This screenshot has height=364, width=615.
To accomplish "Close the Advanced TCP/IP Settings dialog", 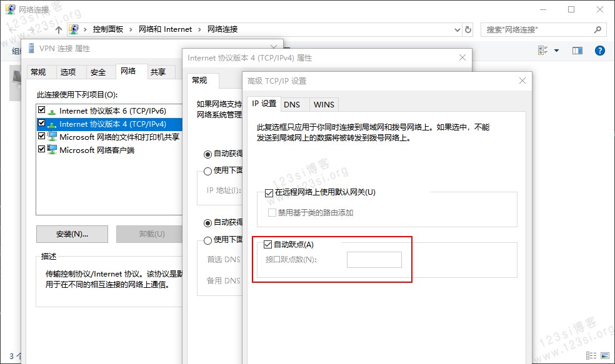I will tap(522, 81).
